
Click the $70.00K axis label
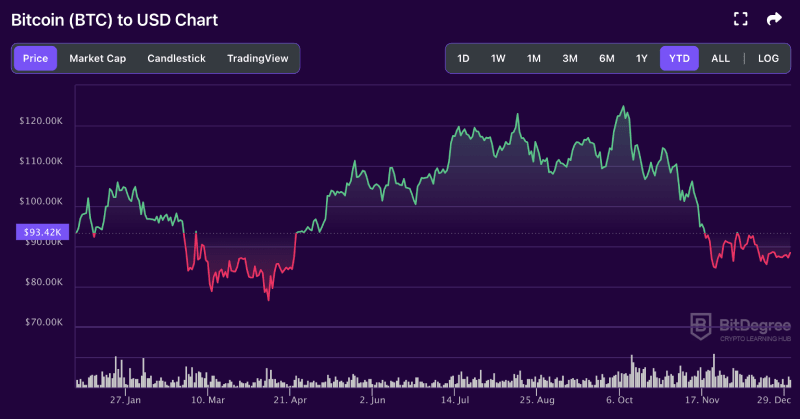click(43, 323)
